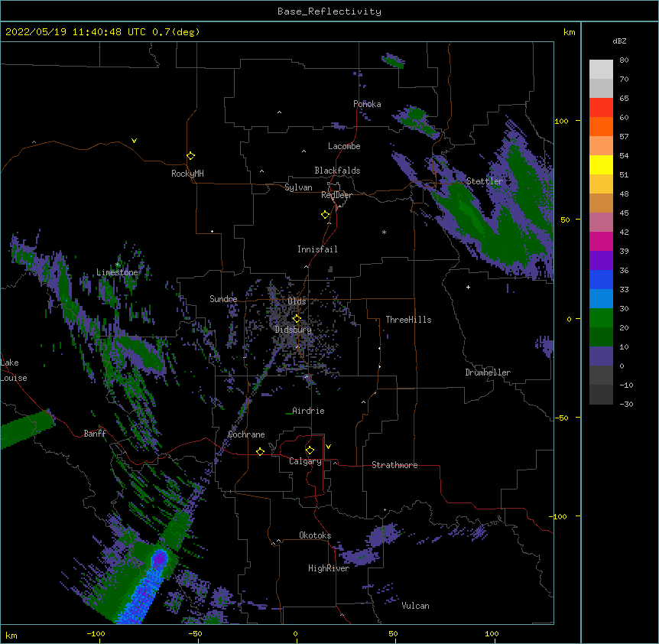The image size is (659, 644).
Task: Click the white asterisk marker east of Innisfail
Action: coord(384,232)
